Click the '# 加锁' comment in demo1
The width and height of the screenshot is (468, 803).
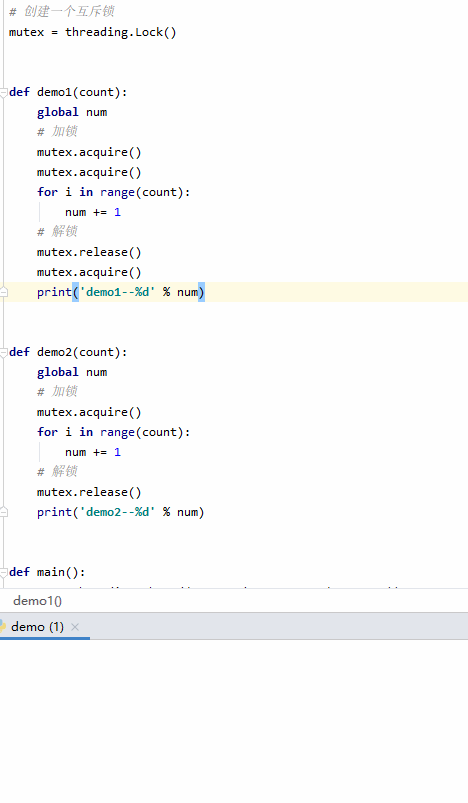pos(57,132)
